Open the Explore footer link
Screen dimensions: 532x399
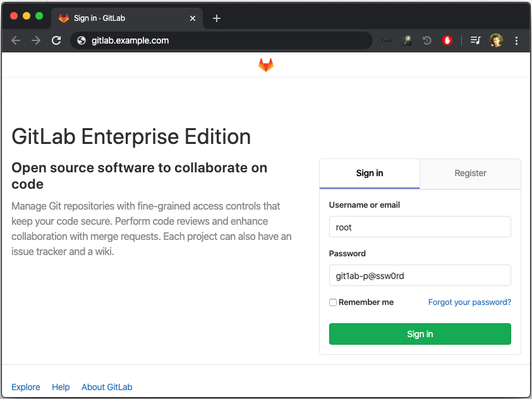26,387
